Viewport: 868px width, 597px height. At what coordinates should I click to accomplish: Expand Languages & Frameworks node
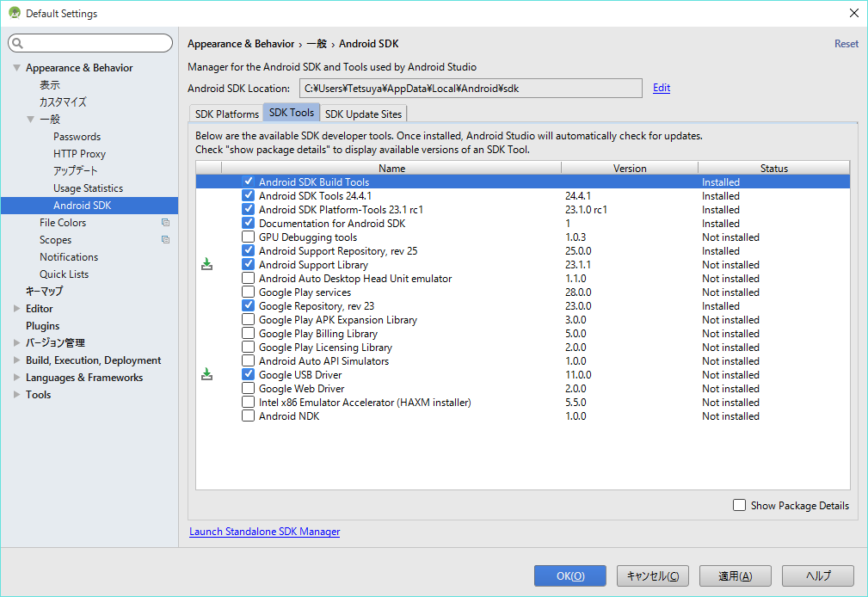click(x=16, y=377)
